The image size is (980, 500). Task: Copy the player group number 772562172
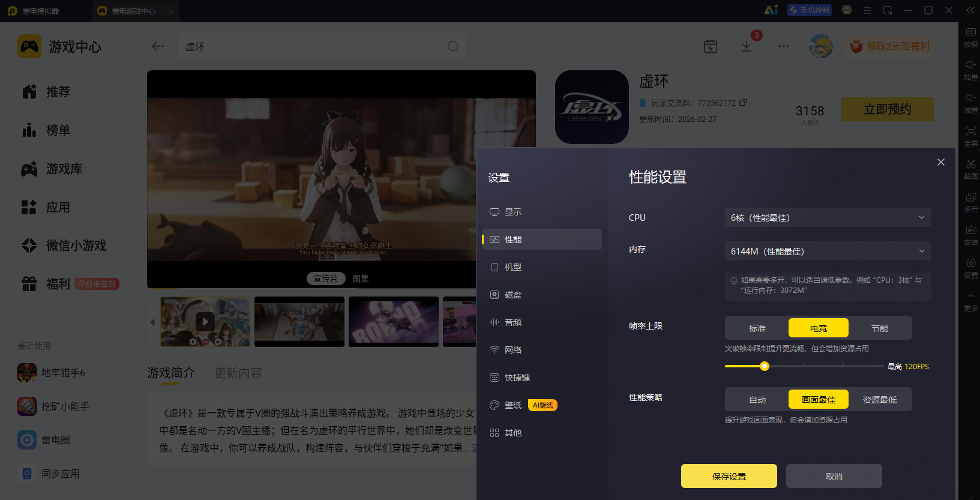(x=743, y=103)
